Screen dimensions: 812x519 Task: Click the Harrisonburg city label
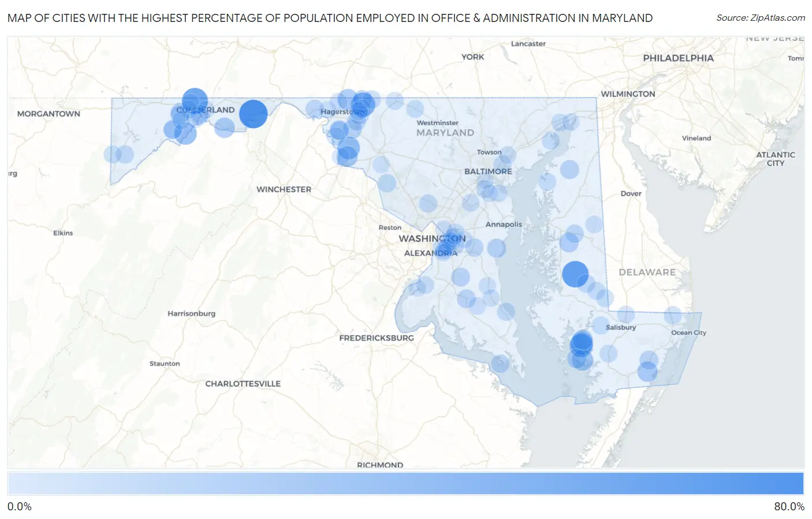pos(191,313)
